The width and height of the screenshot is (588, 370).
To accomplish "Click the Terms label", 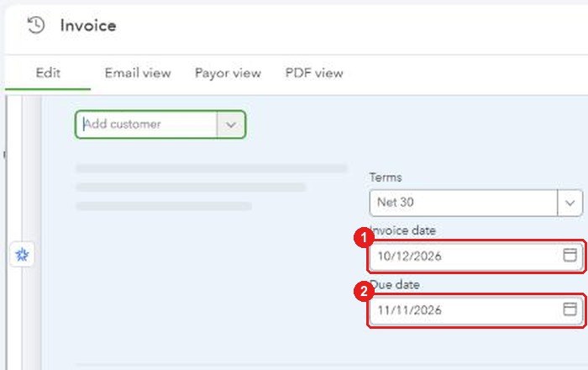I will [386, 177].
